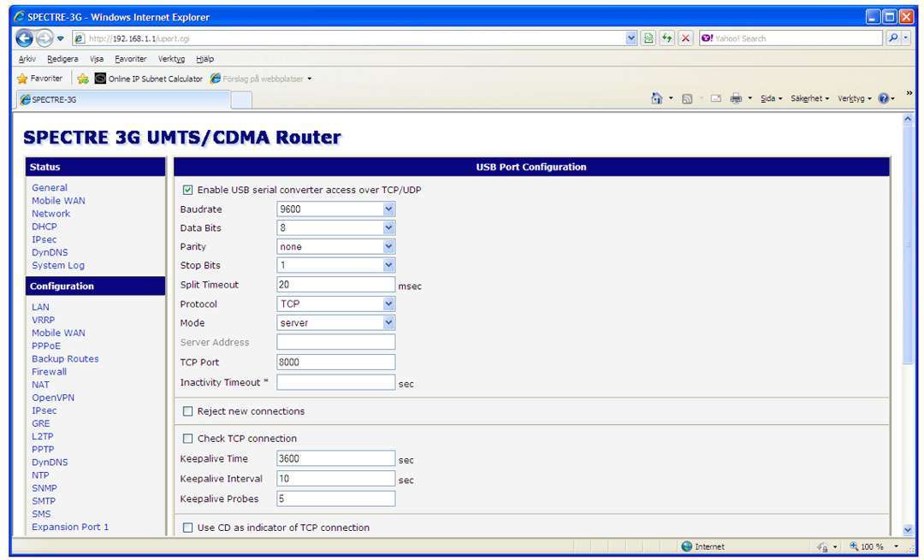Click the Keepalive Probes input field
This screenshot has width=924, height=560.
pyautogui.click(x=336, y=498)
